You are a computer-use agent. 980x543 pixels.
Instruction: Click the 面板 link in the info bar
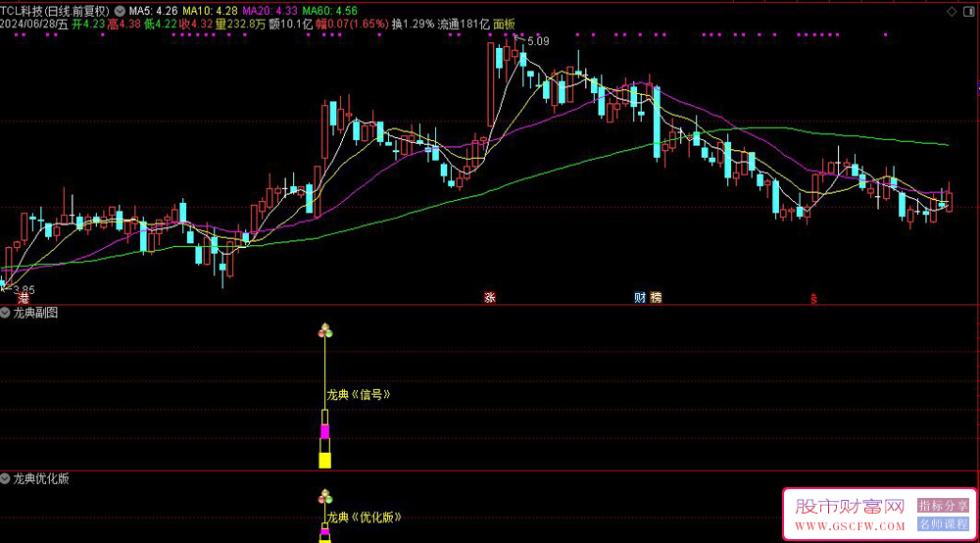(x=505, y=25)
